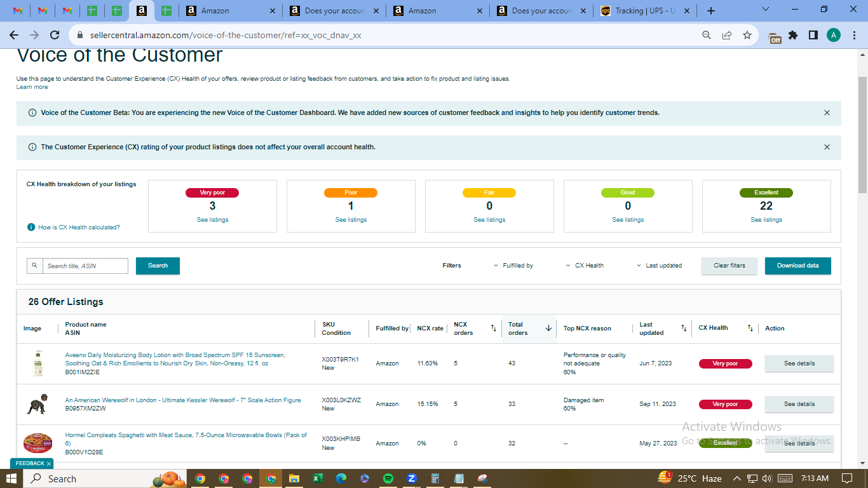Open the Chrome profile avatar menu
Screen dimensions: 868x488
pos(834,35)
